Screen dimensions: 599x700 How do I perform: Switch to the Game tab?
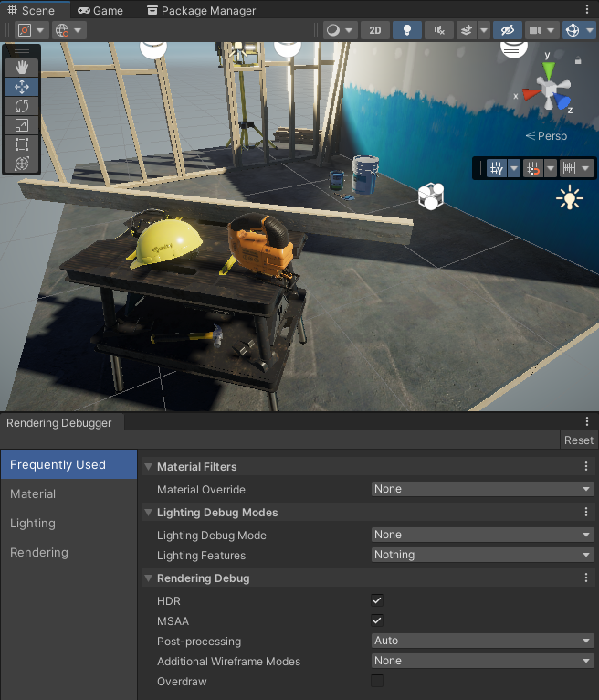coord(100,11)
